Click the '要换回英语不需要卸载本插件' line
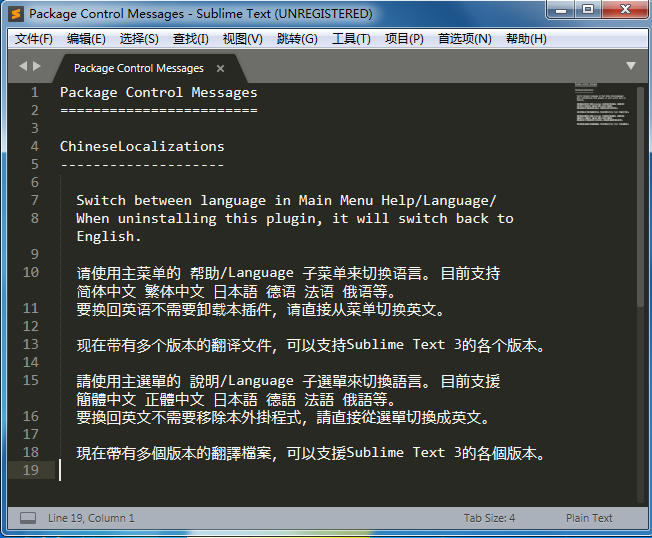Viewport: 652px width, 538px height. click(260, 309)
